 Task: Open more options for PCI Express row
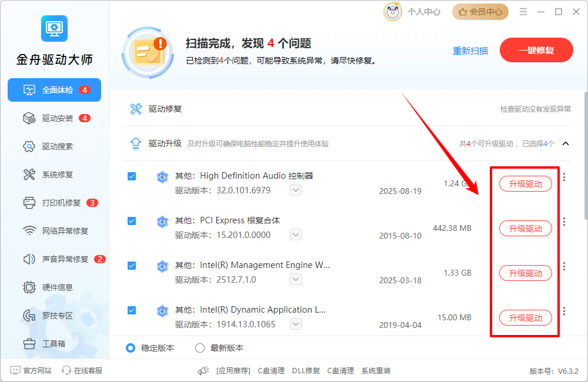(564, 222)
